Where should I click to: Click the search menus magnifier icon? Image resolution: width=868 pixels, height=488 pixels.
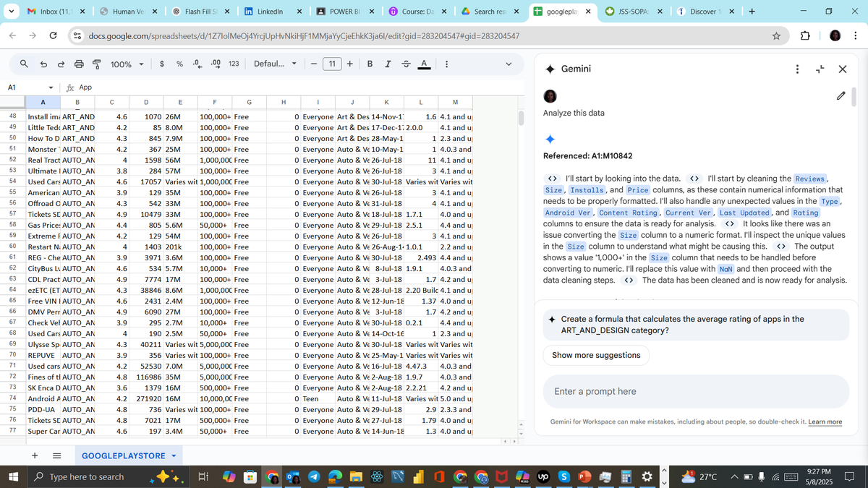click(25, 64)
